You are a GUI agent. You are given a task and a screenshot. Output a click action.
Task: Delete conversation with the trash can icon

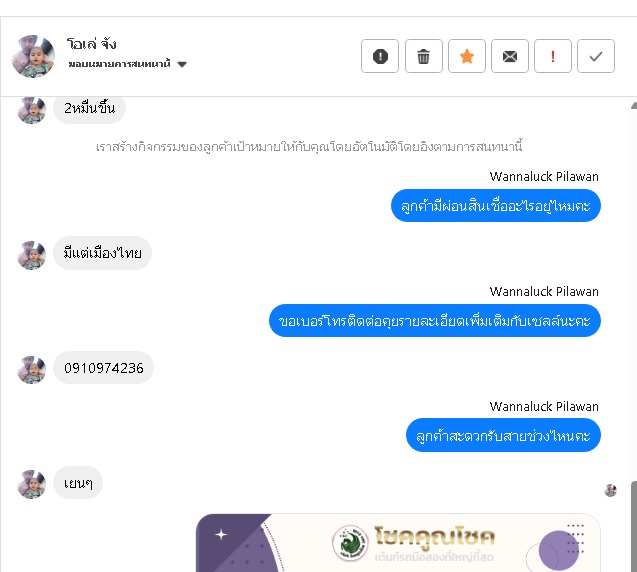coord(423,56)
